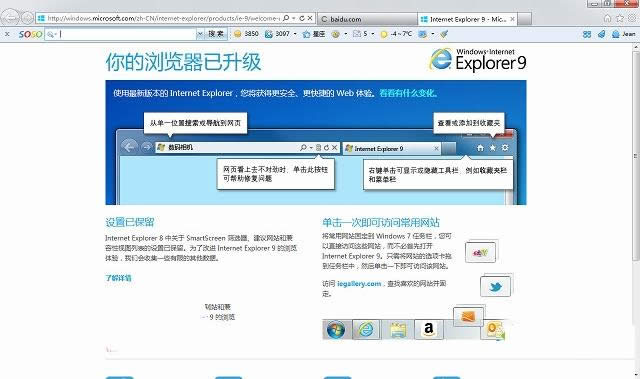
Task: Click the round face icon after 星座
Action: 335,34
